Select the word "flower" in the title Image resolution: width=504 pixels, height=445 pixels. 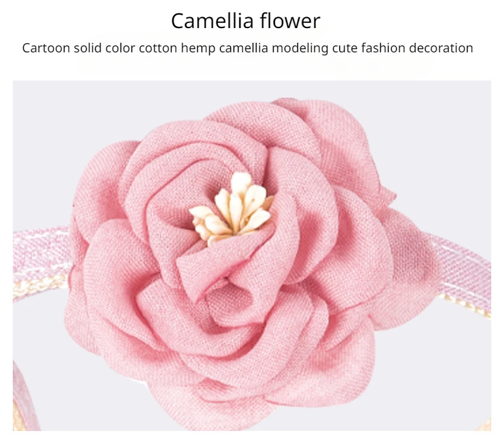pos(290,21)
